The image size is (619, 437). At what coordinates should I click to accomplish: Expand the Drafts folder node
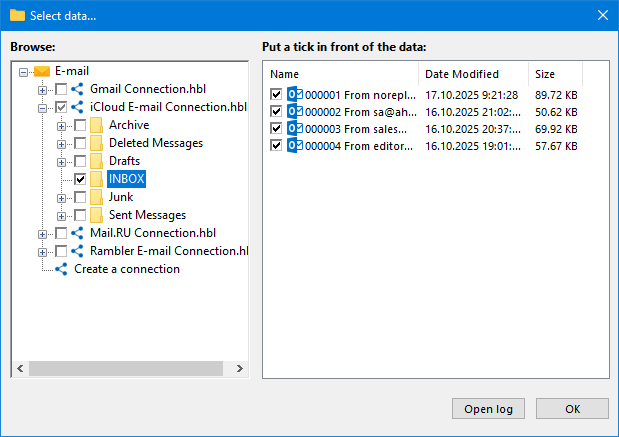[x=61, y=162]
